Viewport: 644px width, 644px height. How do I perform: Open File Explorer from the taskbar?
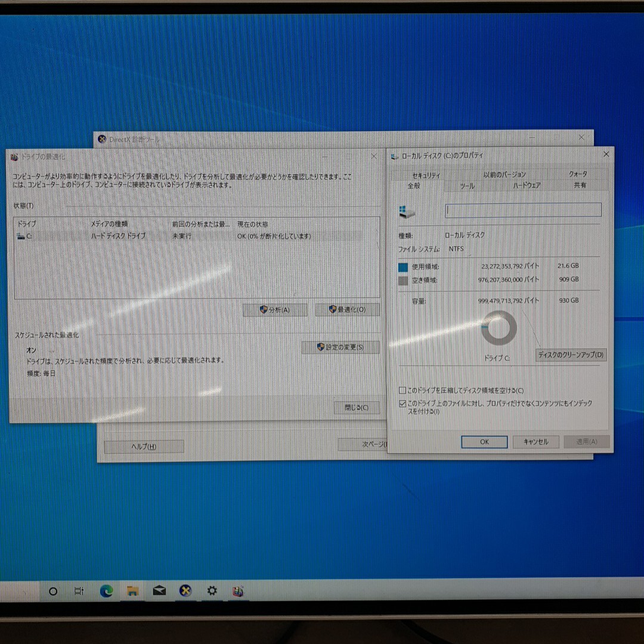point(132,590)
